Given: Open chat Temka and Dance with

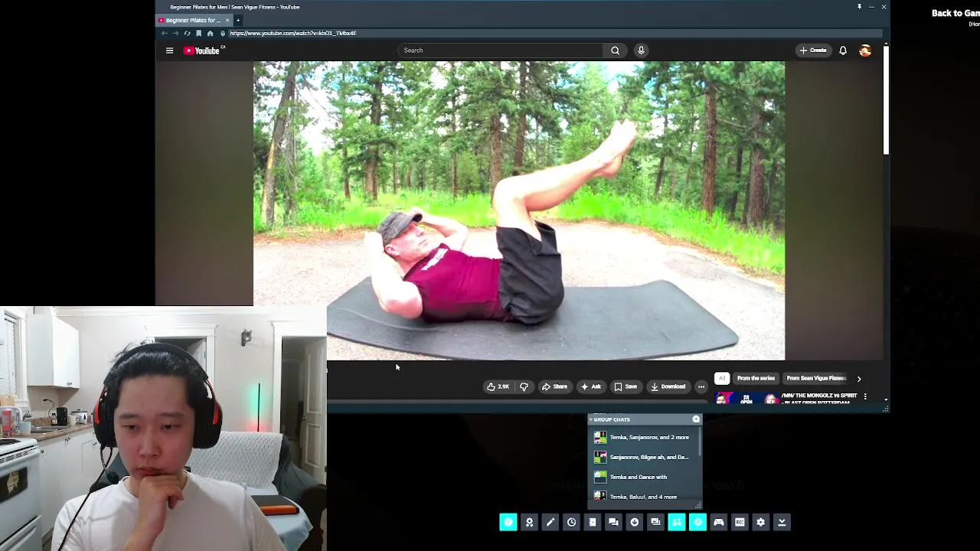Looking at the screenshot, I should [x=643, y=477].
